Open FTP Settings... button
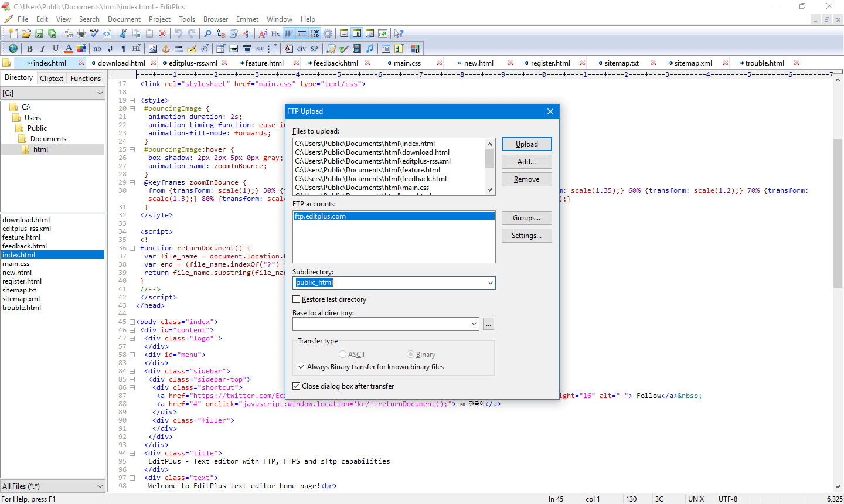 (x=527, y=236)
